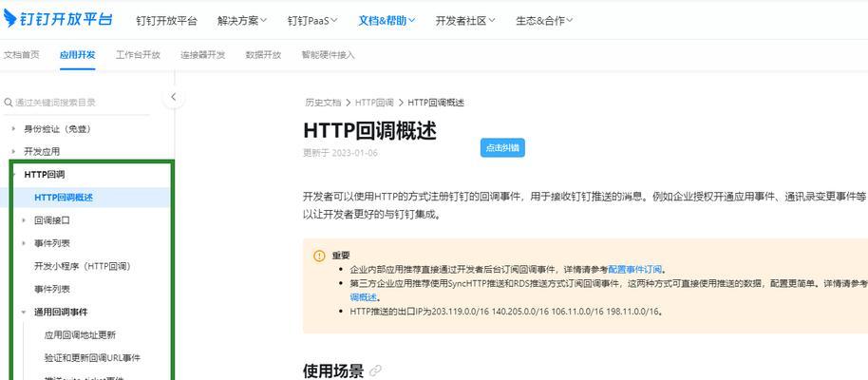
Task: Open 应用回调地址更新 in the sidebar
Action: [x=81, y=335]
